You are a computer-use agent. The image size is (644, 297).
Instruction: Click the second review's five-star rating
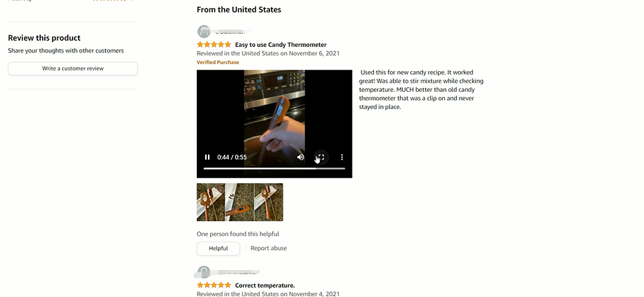pyautogui.click(x=214, y=285)
